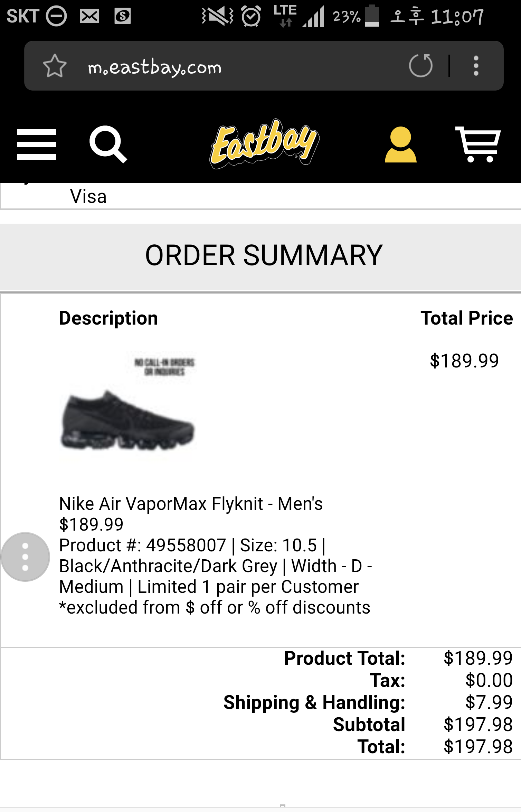Open the hamburger navigation menu
The image size is (521, 812).
[37, 144]
